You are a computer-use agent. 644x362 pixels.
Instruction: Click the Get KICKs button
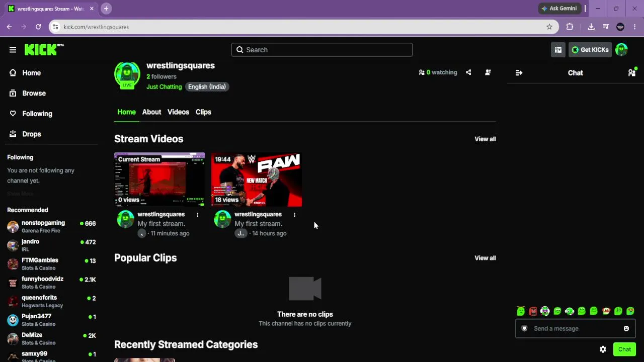[x=590, y=50]
